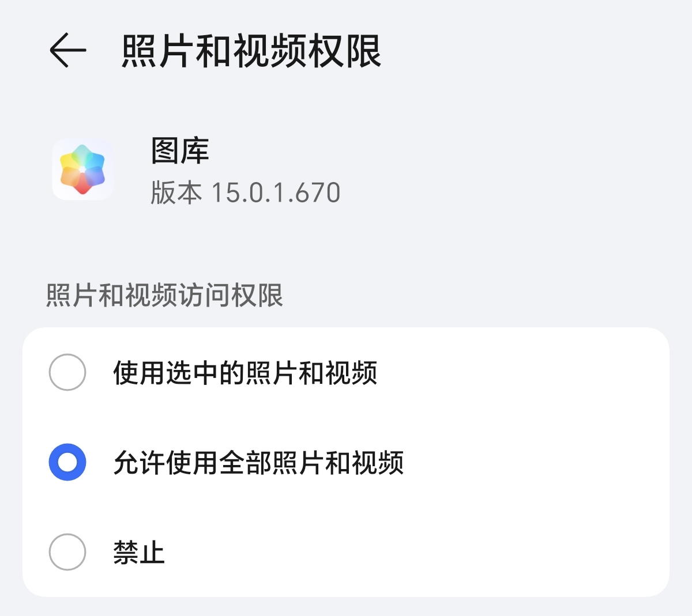The width and height of the screenshot is (692, 616).
Task: Click the word 权限 in the page title
Action: [x=345, y=51]
